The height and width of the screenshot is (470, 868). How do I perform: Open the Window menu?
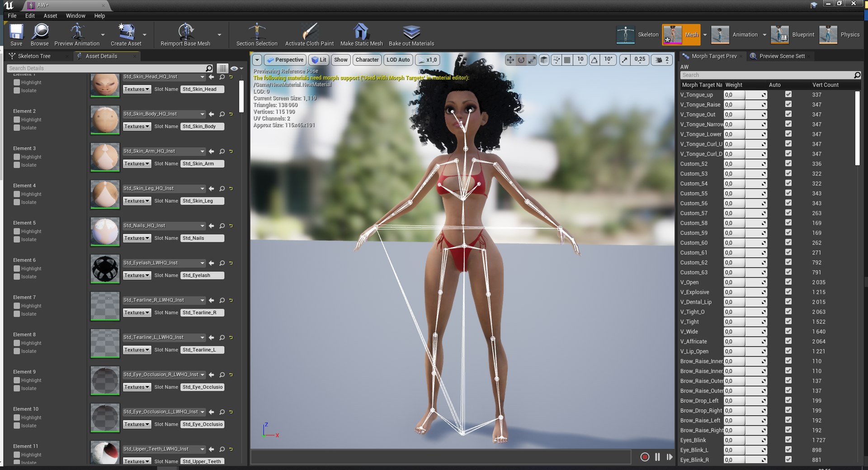click(75, 16)
